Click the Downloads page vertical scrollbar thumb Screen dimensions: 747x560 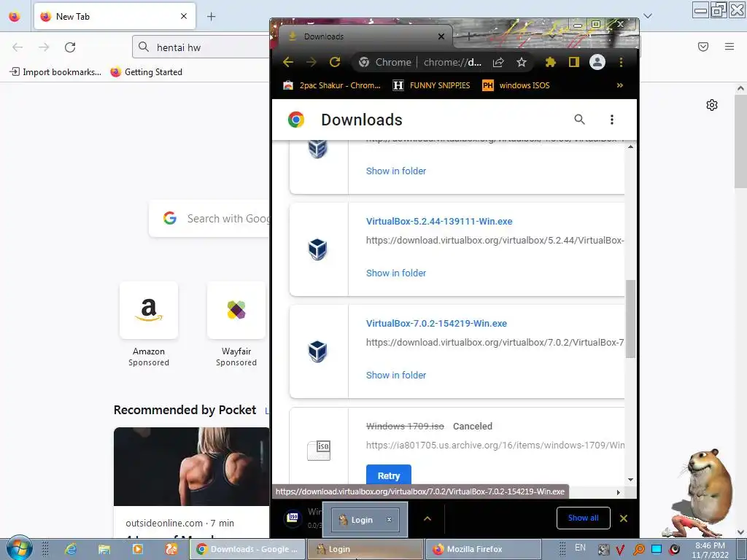pos(630,319)
